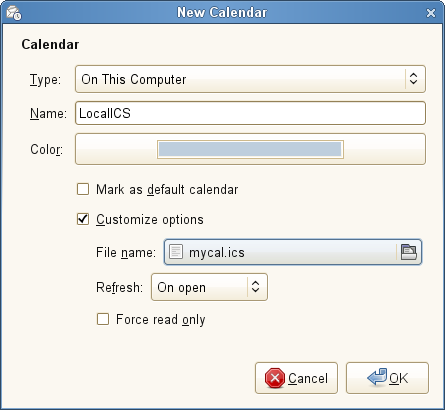Click the Name label
Image resolution: width=445 pixels, height=410 pixels.
(48, 114)
